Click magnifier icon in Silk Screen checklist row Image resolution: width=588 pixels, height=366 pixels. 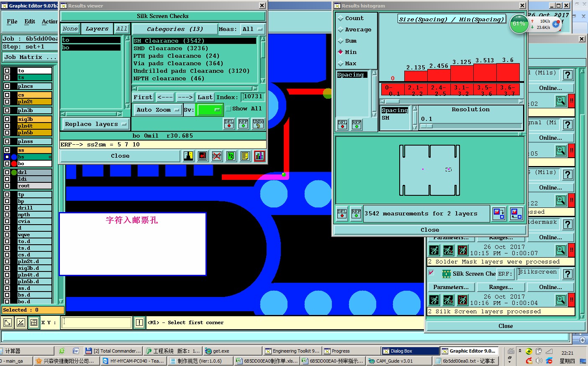pos(561,299)
